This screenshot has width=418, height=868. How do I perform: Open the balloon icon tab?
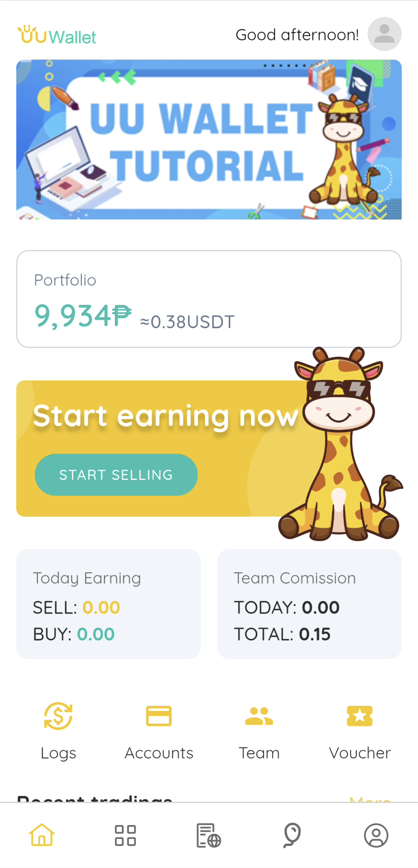(x=292, y=835)
